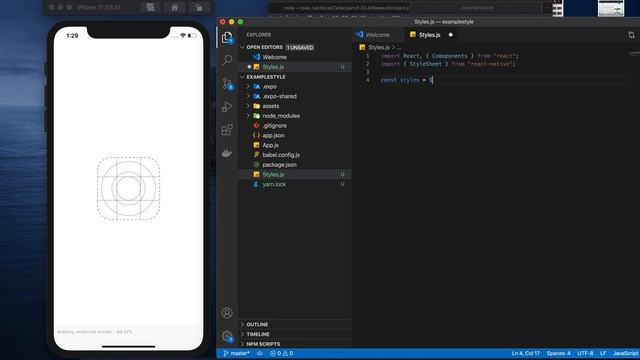Viewport: 640px width, 360px height.
Task: Click the split editor icon in VS Code
Action: pos(631,35)
